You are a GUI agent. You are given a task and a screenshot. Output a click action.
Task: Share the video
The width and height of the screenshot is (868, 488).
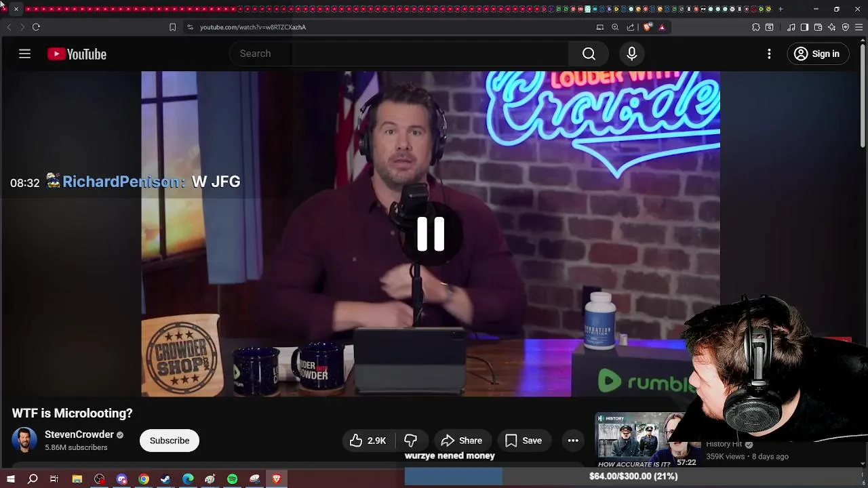pyautogui.click(x=461, y=441)
